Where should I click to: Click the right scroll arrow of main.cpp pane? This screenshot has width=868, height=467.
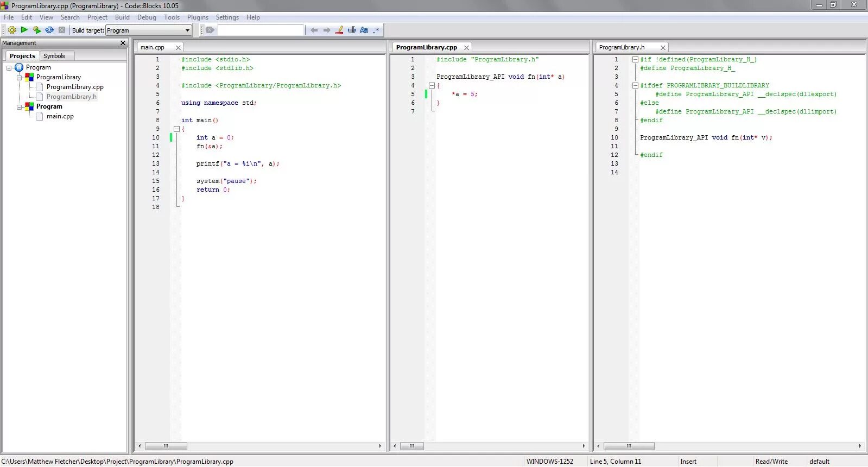click(x=380, y=446)
